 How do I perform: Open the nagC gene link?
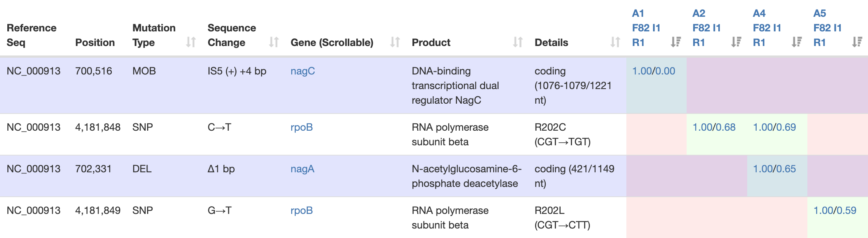pos(303,71)
